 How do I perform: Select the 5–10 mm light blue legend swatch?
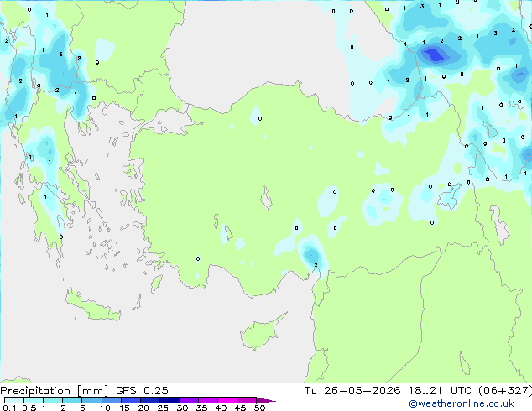tap(91, 400)
